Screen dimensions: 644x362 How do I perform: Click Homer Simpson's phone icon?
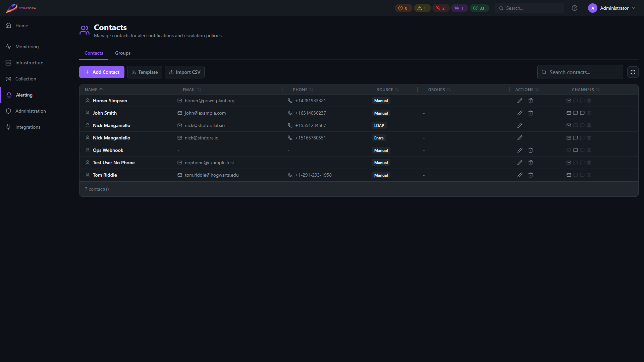click(x=290, y=101)
